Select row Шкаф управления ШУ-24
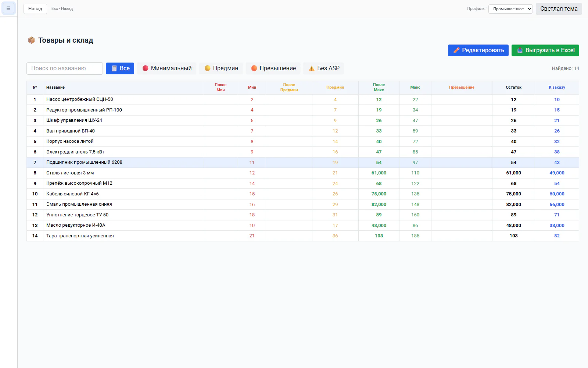 (x=302, y=121)
